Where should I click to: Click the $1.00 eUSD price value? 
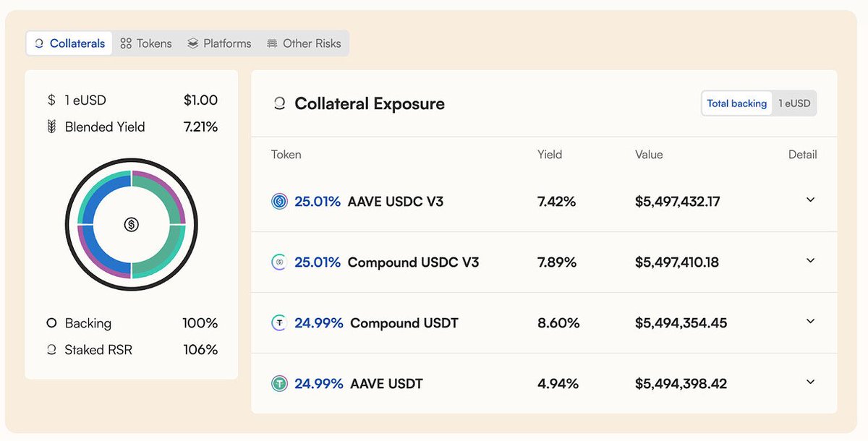point(200,100)
